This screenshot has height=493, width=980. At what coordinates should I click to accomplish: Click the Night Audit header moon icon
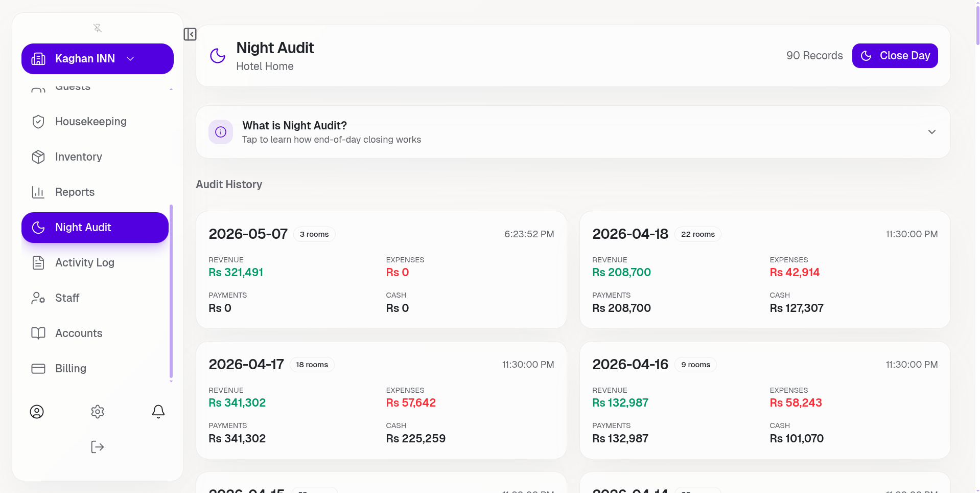pyautogui.click(x=218, y=56)
